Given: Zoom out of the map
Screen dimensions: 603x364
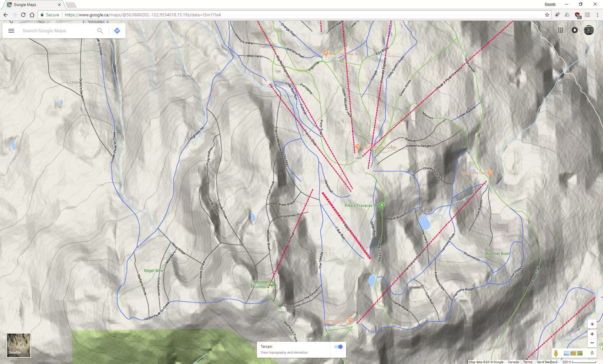Looking at the screenshot, I should pyautogui.click(x=592, y=343).
